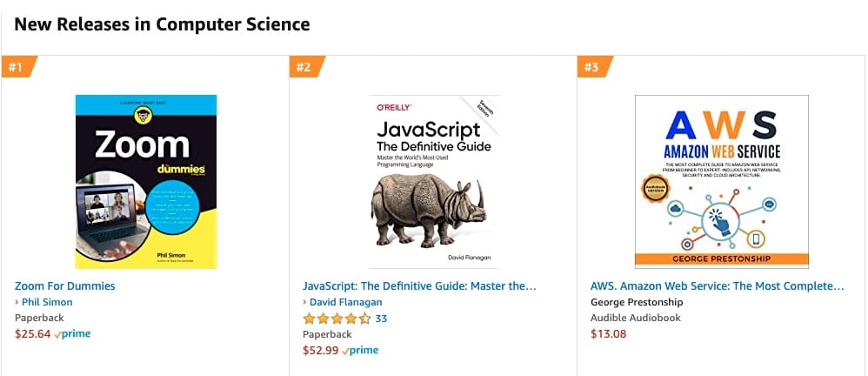868x376 pixels.
Task: Click the Prime badge beside $25.64
Action: (x=73, y=333)
